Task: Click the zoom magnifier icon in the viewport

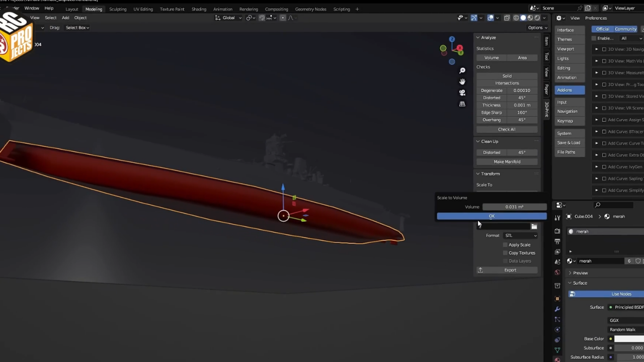Action: 462,70
